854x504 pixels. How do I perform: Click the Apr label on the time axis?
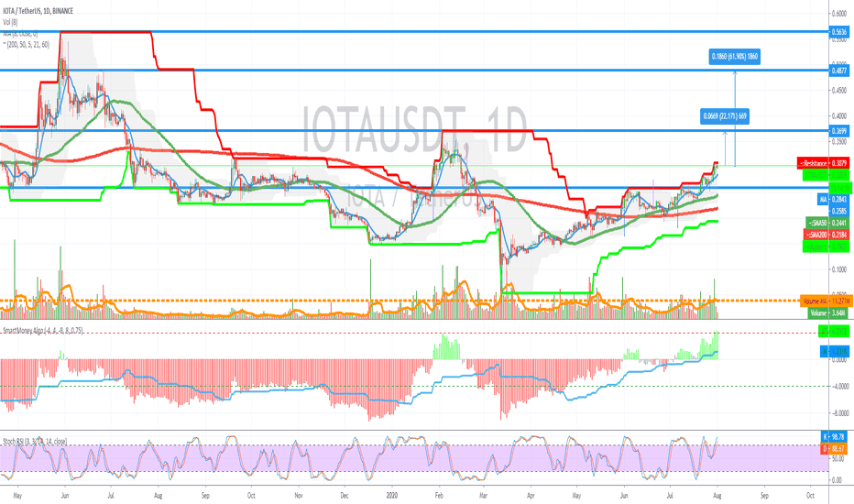pyautogui.click(x=530, y=496)
